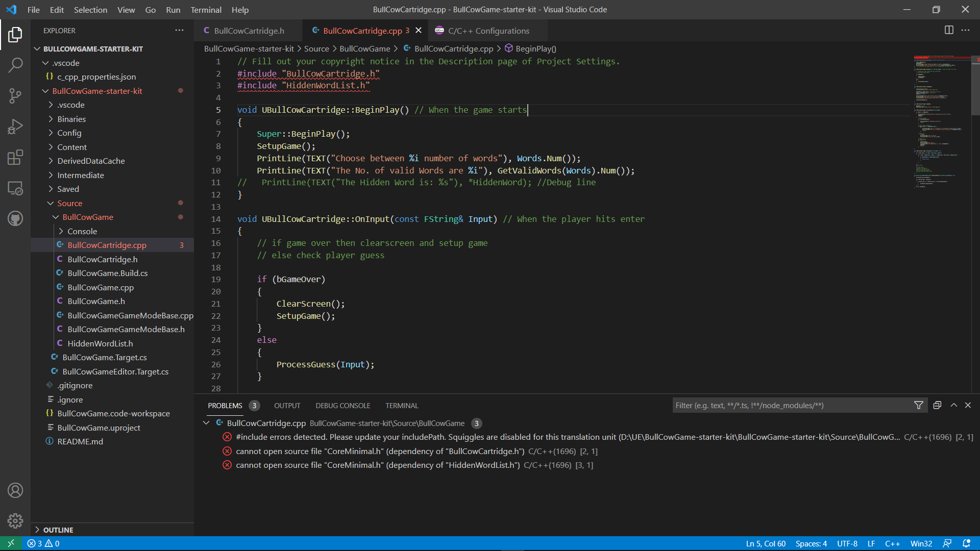Open the Remote Explorer view
This screenshot has height=551, width=980.
pyautogui.click(x=15, y=188)
